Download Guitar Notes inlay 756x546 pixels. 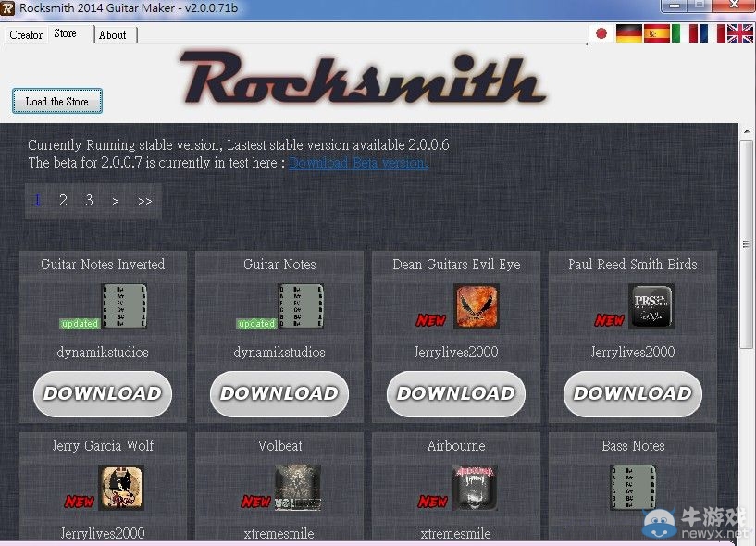coord(279,393)
